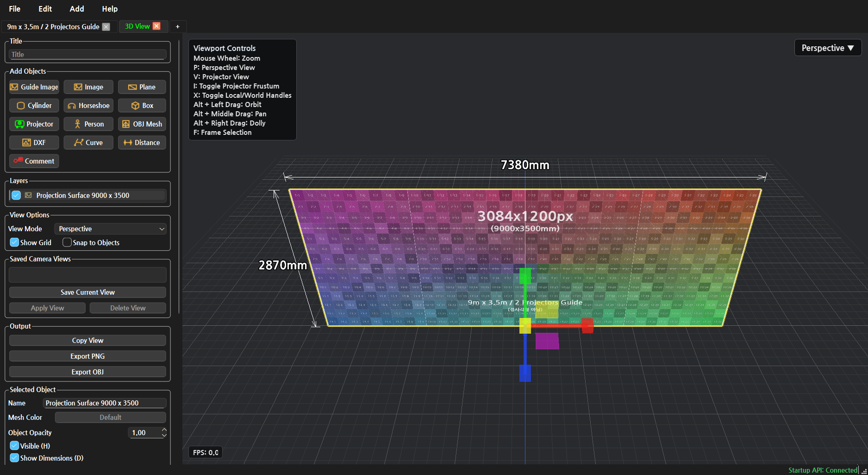
Task: Open the Help menu
Action: click(110, 9)
